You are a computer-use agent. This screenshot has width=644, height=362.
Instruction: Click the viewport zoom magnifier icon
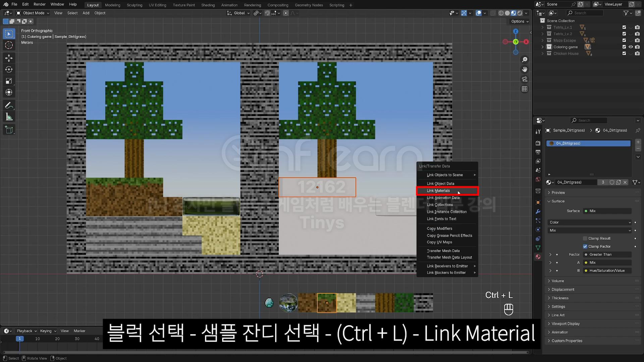click(x=525, y=60)
